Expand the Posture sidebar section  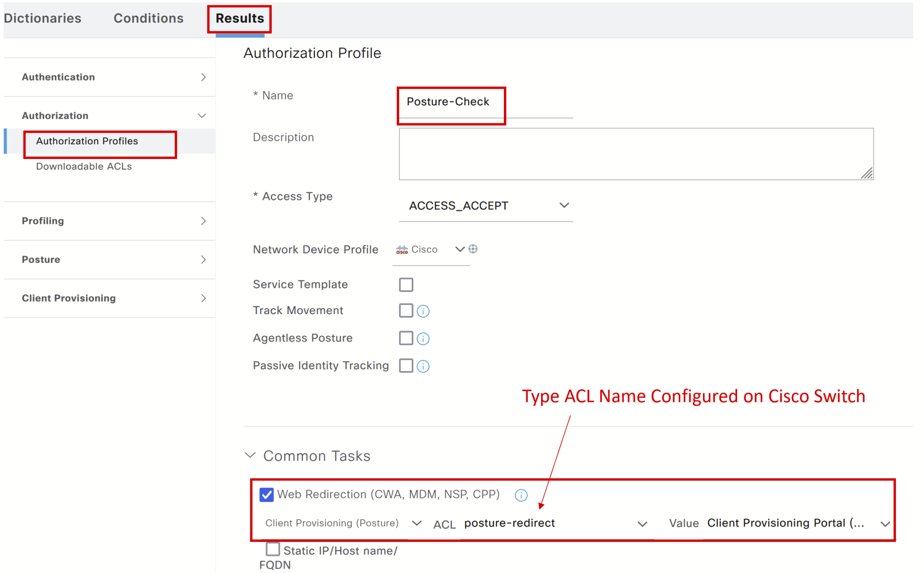coord(203,259)
